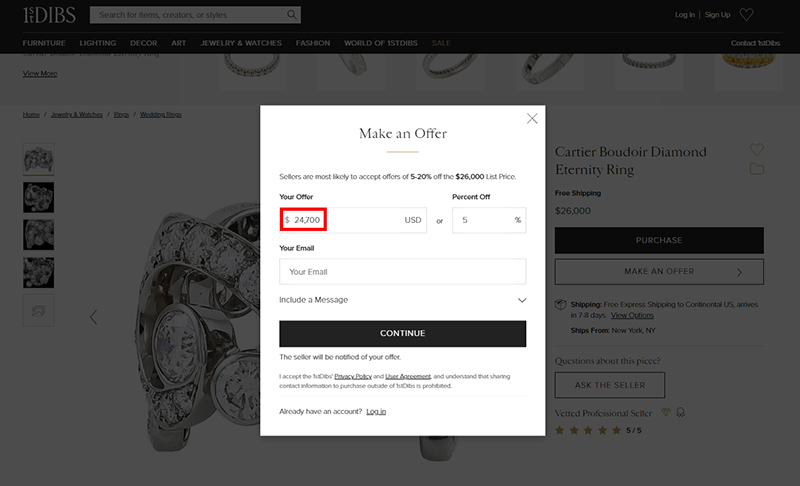Click the 5/5 seller rating
800x486 pixels.
634,430
